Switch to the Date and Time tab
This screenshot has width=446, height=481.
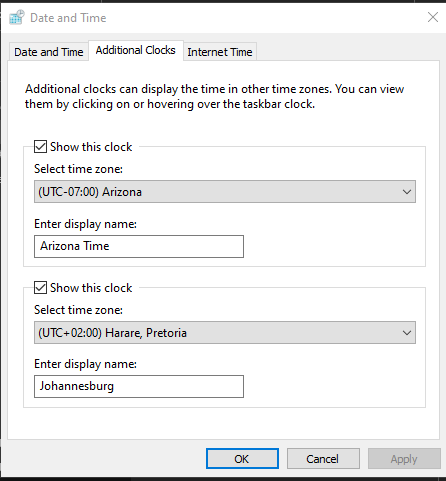(49, 52)
